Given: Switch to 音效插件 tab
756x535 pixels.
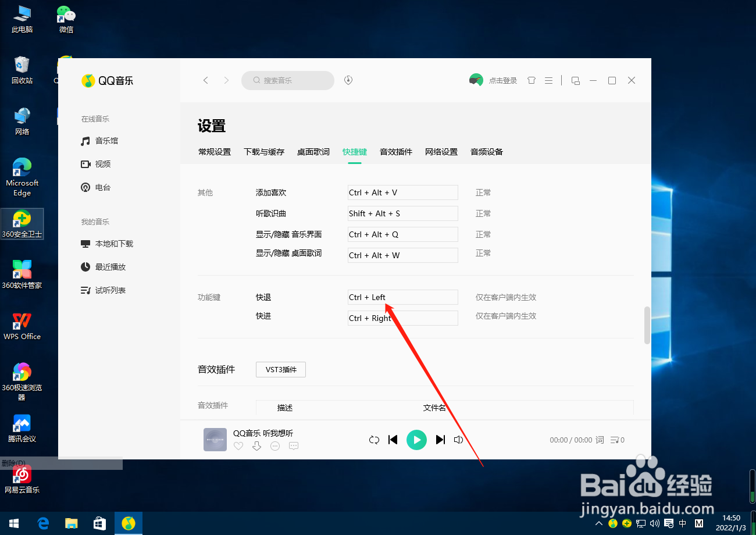Looking at the screenshot, I should 396,152.
